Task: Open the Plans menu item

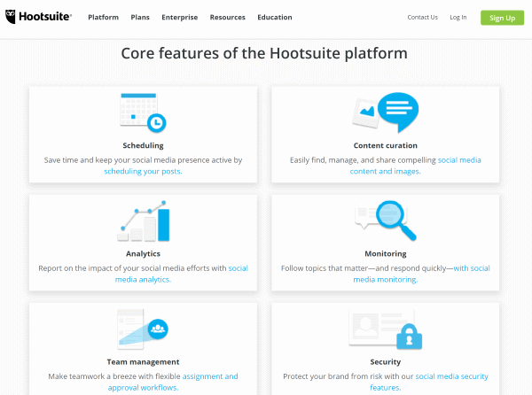Action: point(140,18)
